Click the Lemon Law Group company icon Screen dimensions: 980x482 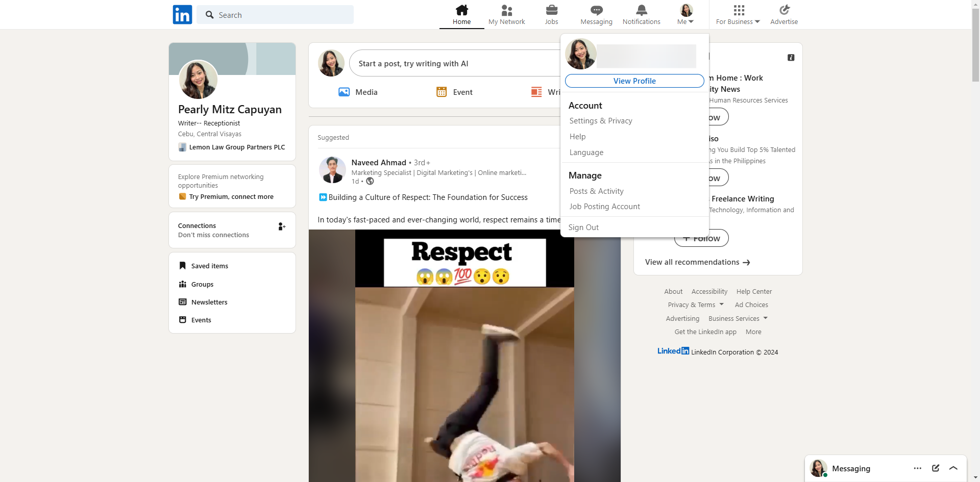182,147
